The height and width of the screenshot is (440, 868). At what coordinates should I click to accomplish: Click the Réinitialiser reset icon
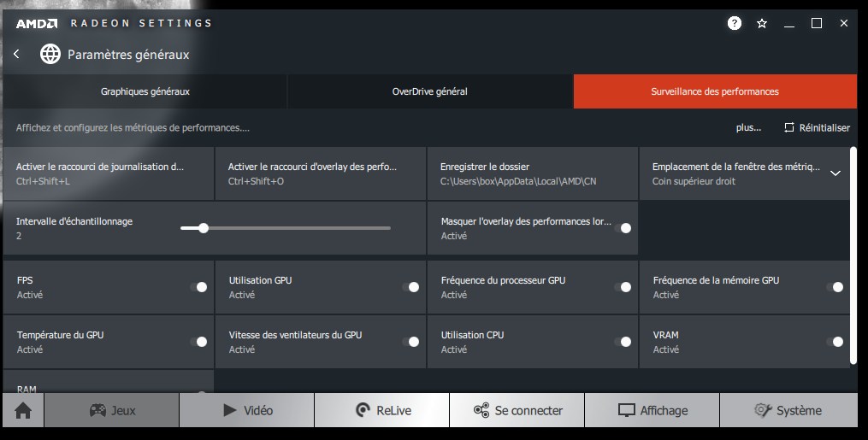[788, 127]
